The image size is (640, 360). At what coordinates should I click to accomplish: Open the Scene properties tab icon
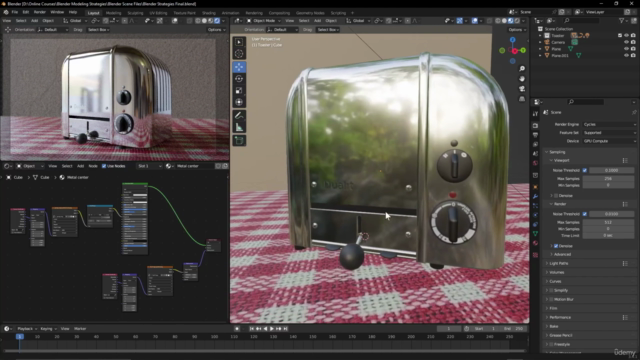coord(536,153)
